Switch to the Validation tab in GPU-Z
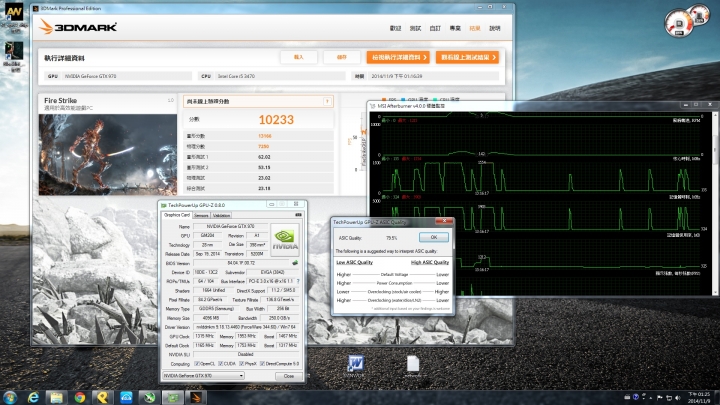This screenshot has height=405, width=720. point(221,215)
